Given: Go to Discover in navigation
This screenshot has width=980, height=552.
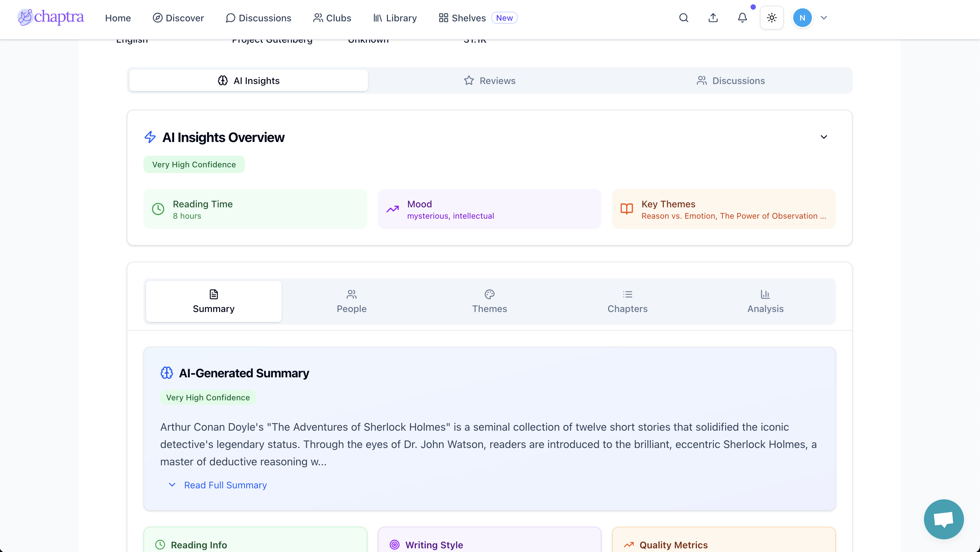Looking at the screenshot, I should pos(178,18).
